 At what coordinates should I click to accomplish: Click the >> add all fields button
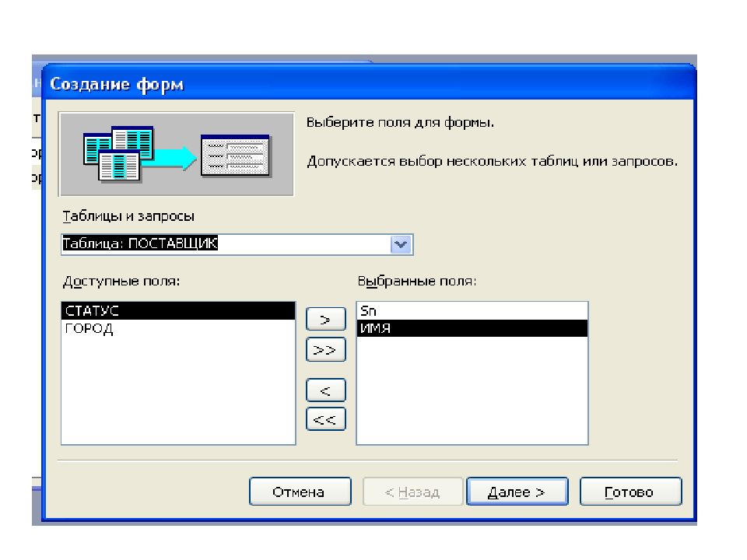[x=326, y=351]
